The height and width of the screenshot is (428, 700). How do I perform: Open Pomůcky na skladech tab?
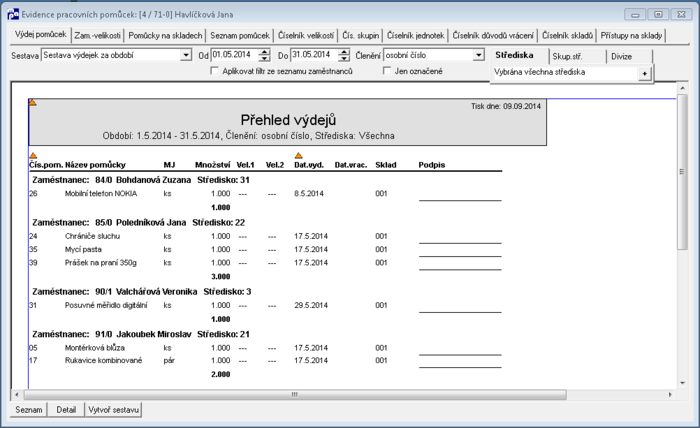[165, 36]
